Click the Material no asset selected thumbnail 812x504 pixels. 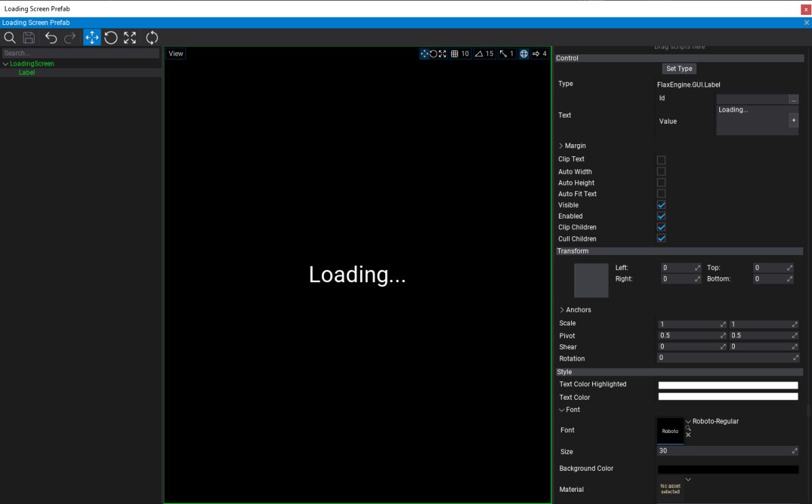(670, 489)
